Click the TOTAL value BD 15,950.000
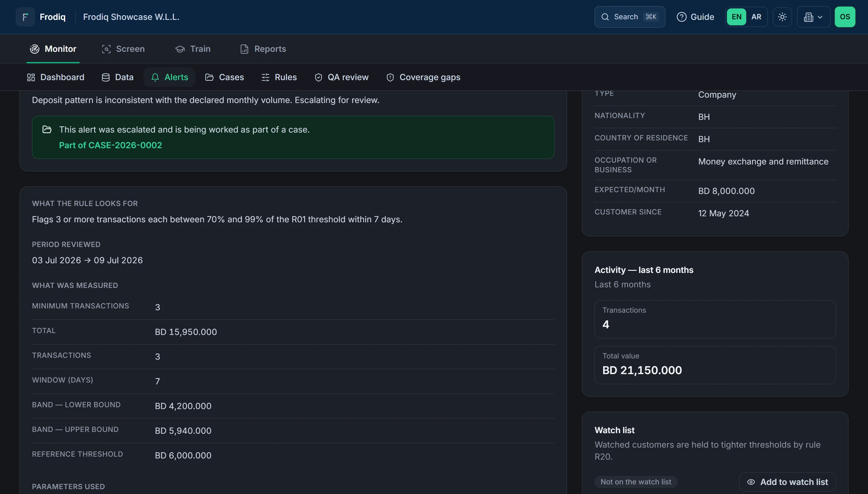Image resolution: width=868 pixels, height=494 pixels. click(x=186, y=332)
